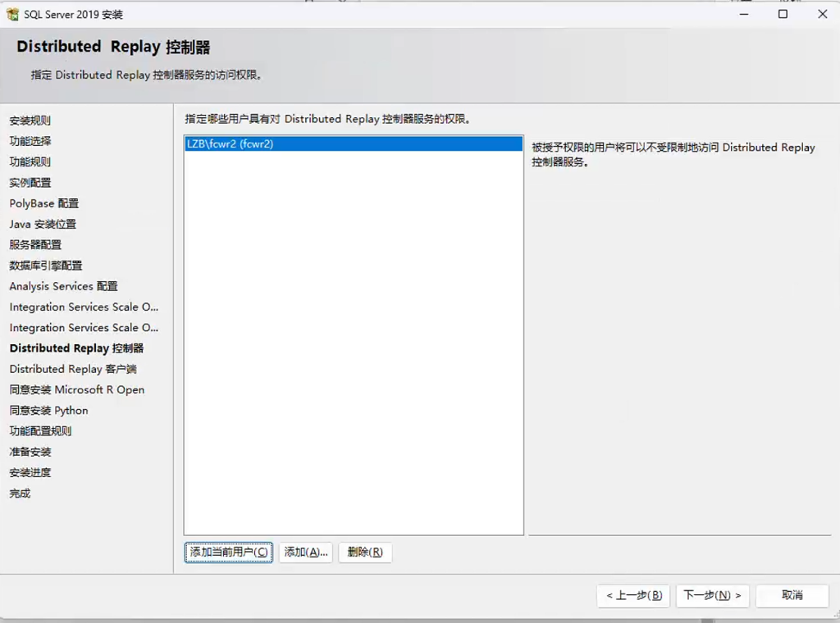840x623 pixels.
Task: Select the Java 安装位置 step
Action: click(43, 225)
